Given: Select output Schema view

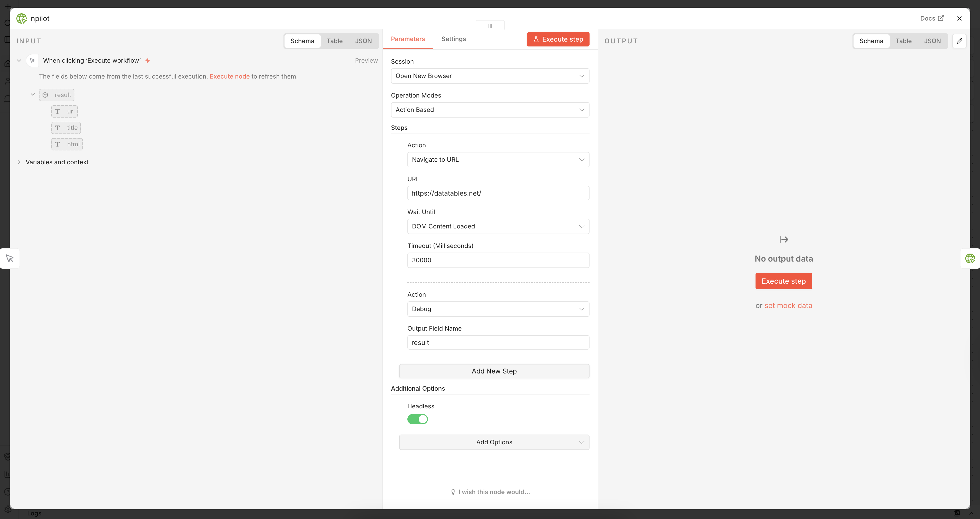Looking at the screenshot, I should [871, 41].
